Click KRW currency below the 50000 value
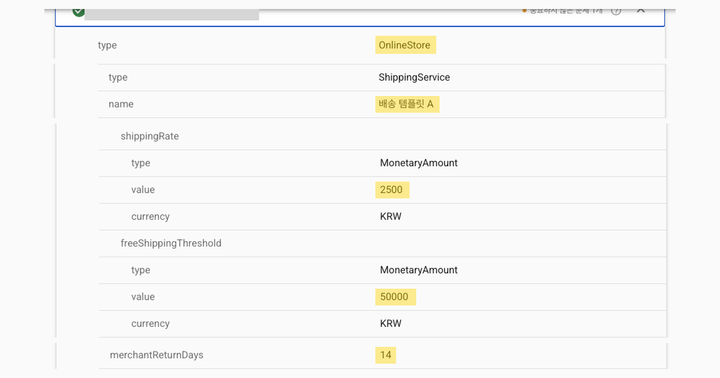The height and width of the screenshot is (378, 720). [391, 323]
